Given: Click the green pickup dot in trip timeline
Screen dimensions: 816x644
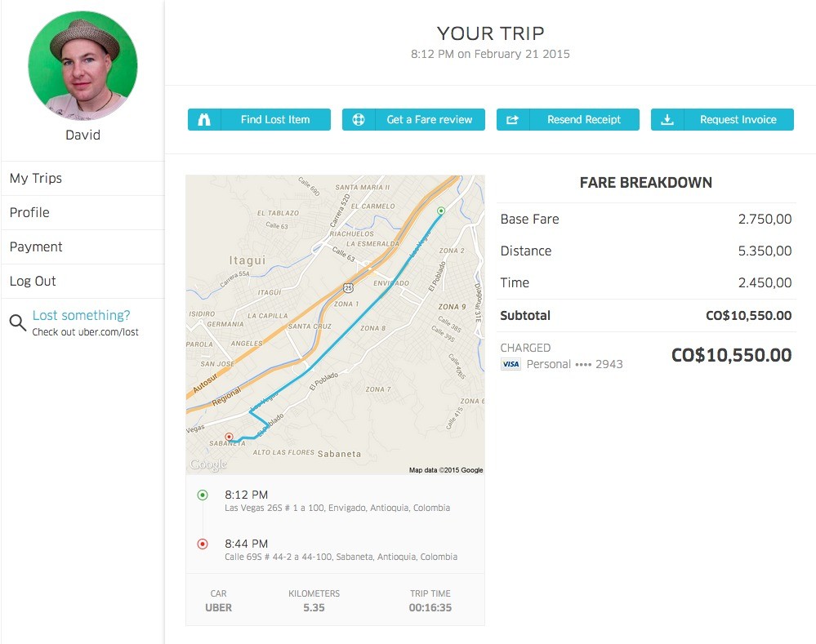Looking at the screenshot, I should pos(202,494).
